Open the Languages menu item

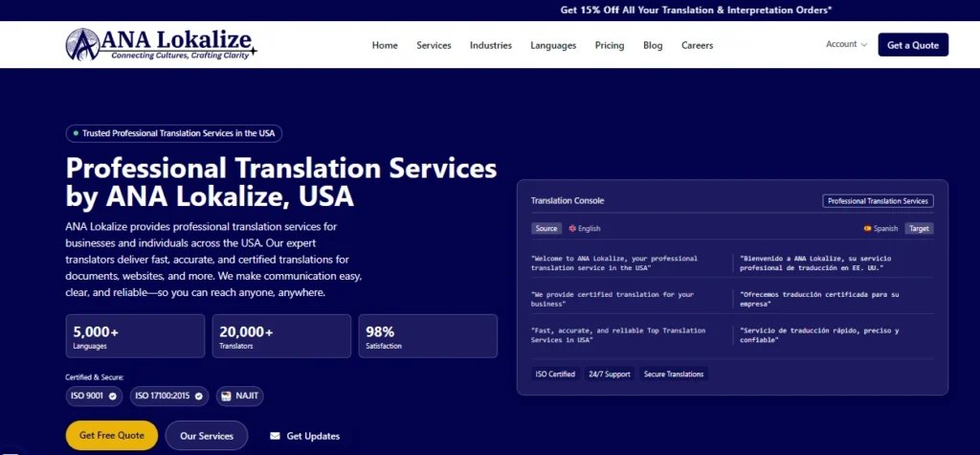pos(553,45)
